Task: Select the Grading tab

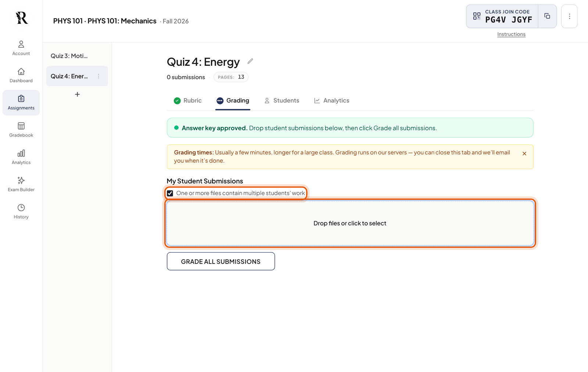Action: pyautogui.click(x=233, y=101)
